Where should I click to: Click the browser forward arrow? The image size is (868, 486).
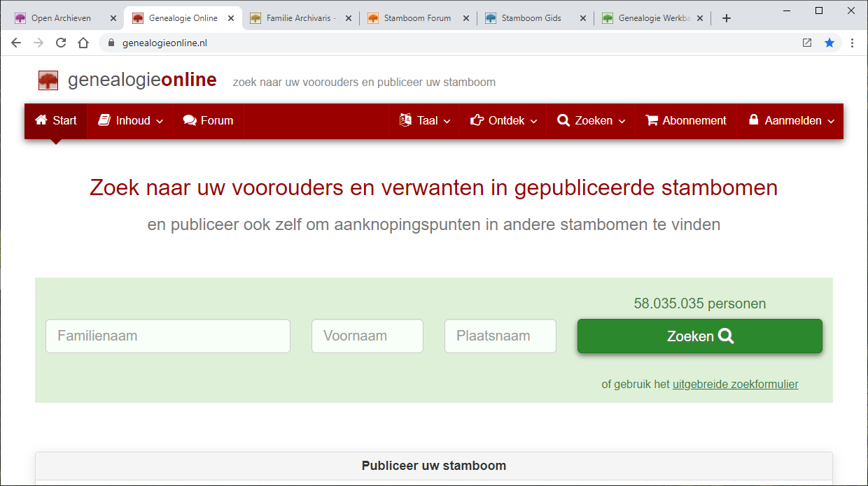38,43
